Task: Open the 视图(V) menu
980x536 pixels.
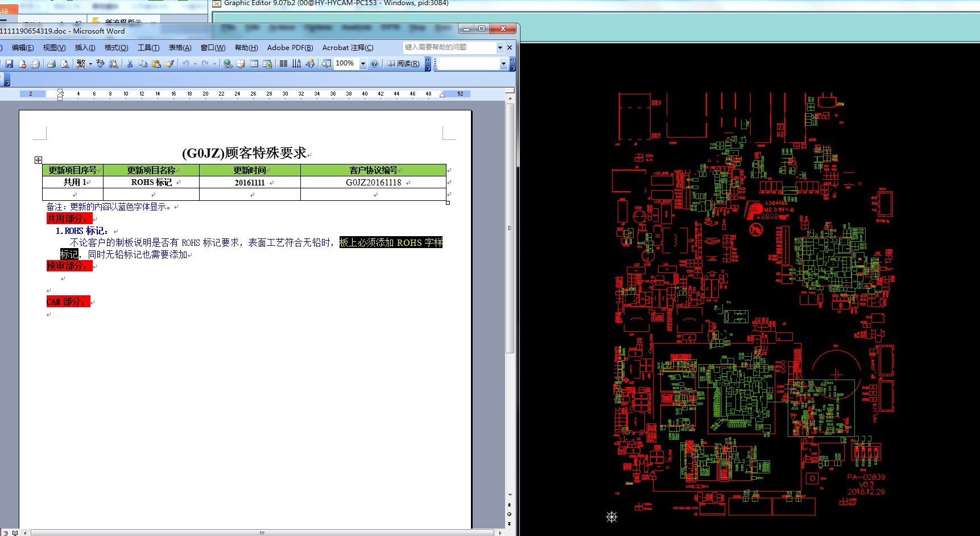Action: (x=54, y=48)
